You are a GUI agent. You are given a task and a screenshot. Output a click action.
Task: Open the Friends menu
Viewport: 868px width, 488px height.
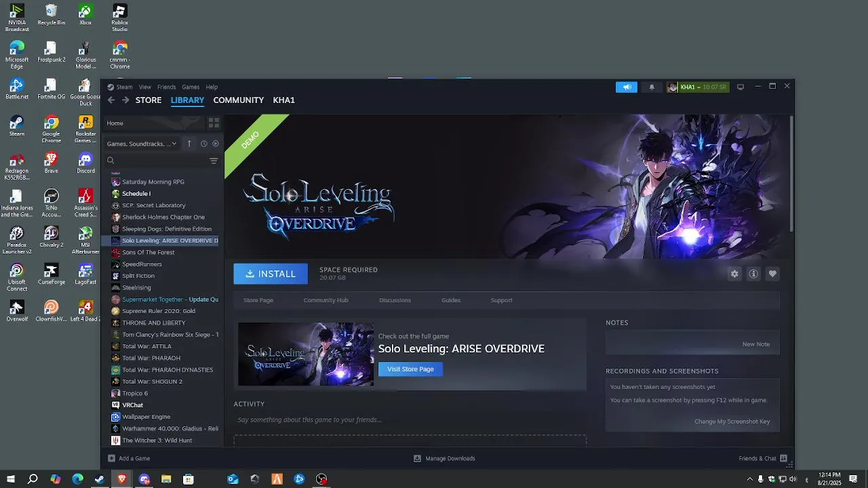(x=167, y=87)
